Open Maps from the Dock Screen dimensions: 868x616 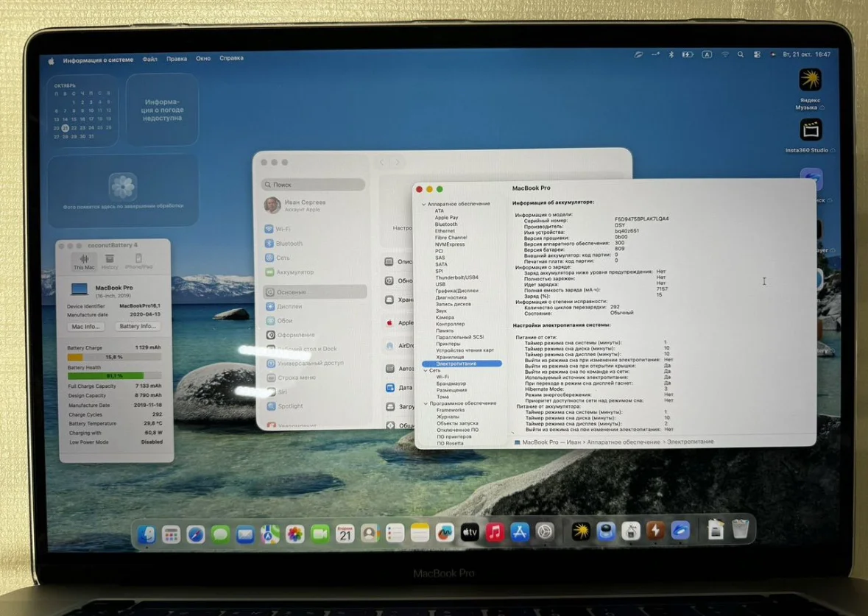click(x=270, y=534)
